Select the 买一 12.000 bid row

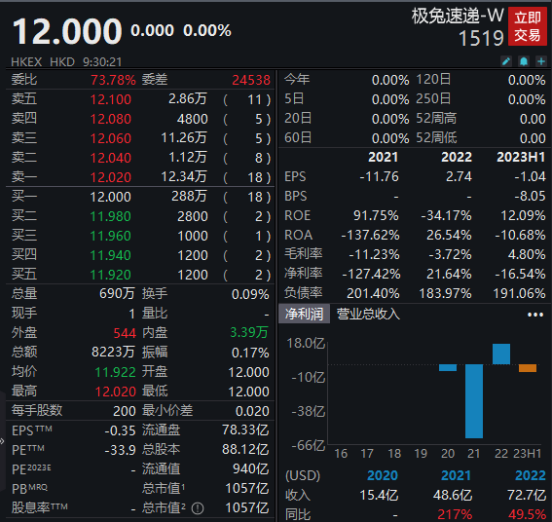[140, 196]
